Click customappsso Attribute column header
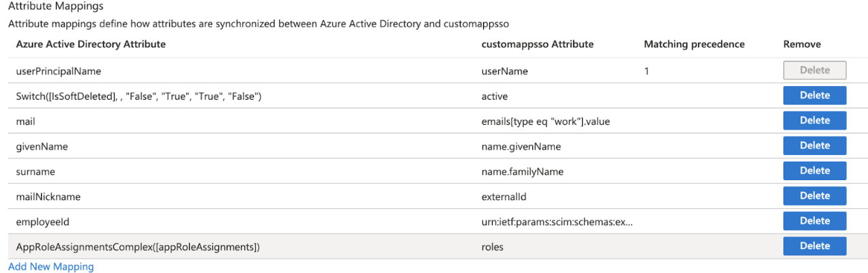The width and height of the screenshot is (868, 273). pyautogui.click(x=538, y=44)
